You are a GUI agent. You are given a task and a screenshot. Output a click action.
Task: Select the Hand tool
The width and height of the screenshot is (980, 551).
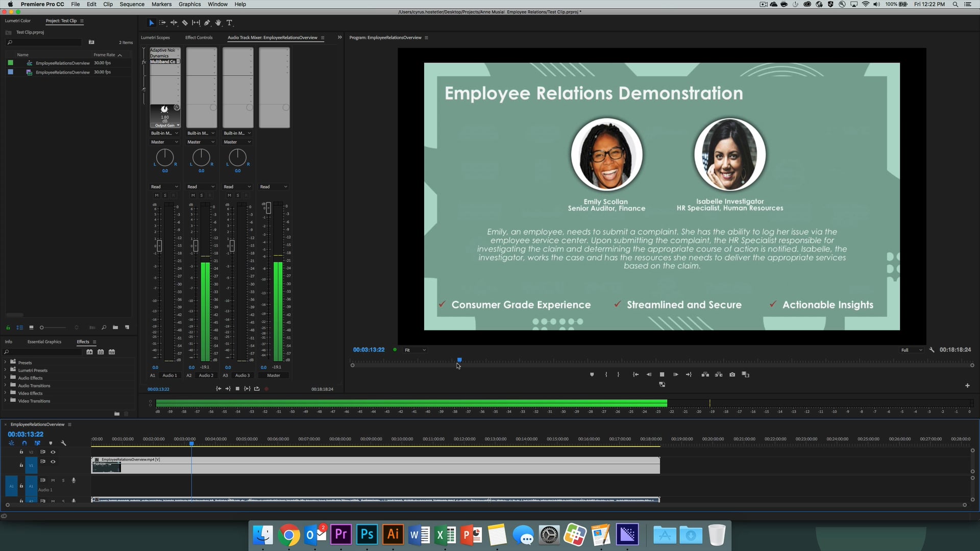tap(218, 22)
